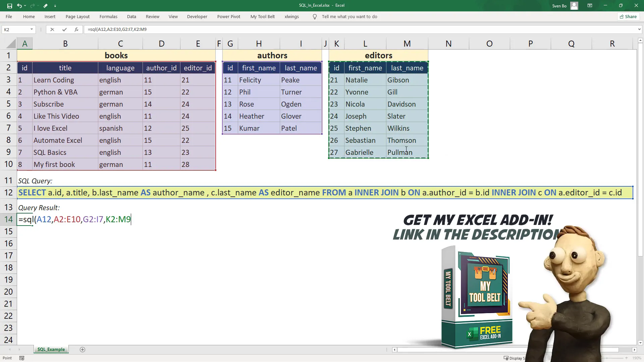This screenshot has width=644, height=362.
Task: Expand the formula bar with its chevron
Action: pos(639,29)
